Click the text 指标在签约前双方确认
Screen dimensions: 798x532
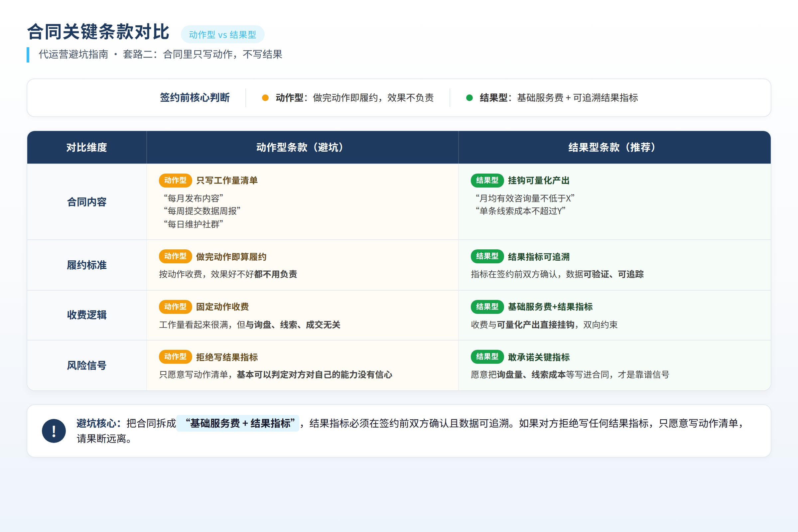click(x=514, y=274)
